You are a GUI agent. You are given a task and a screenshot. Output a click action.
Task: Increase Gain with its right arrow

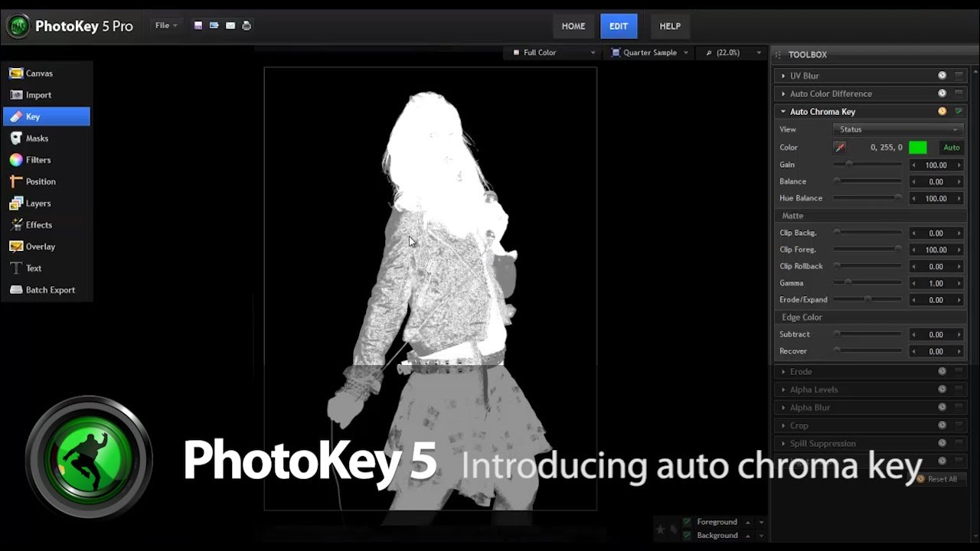click(959, 165)
